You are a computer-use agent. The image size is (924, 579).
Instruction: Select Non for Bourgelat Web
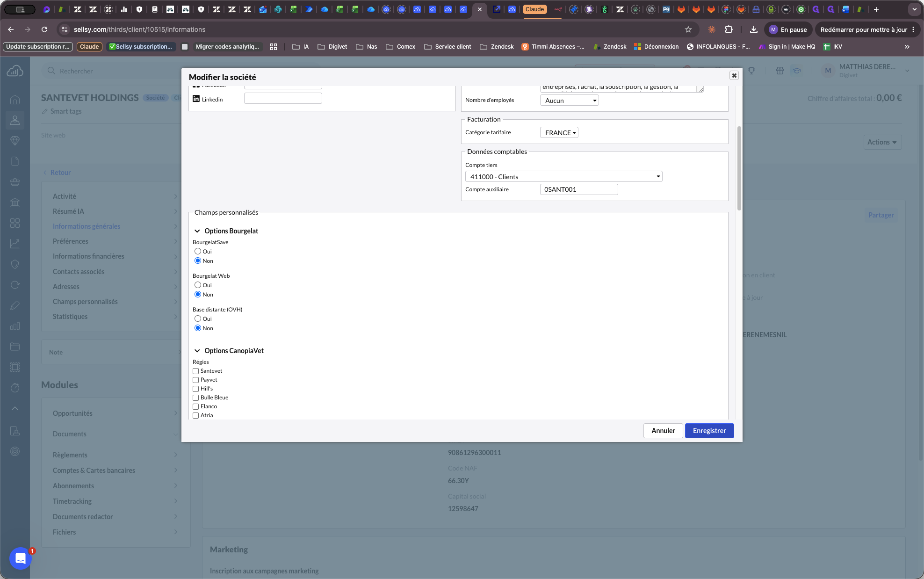pyautogui.click(x=198, y=294)
